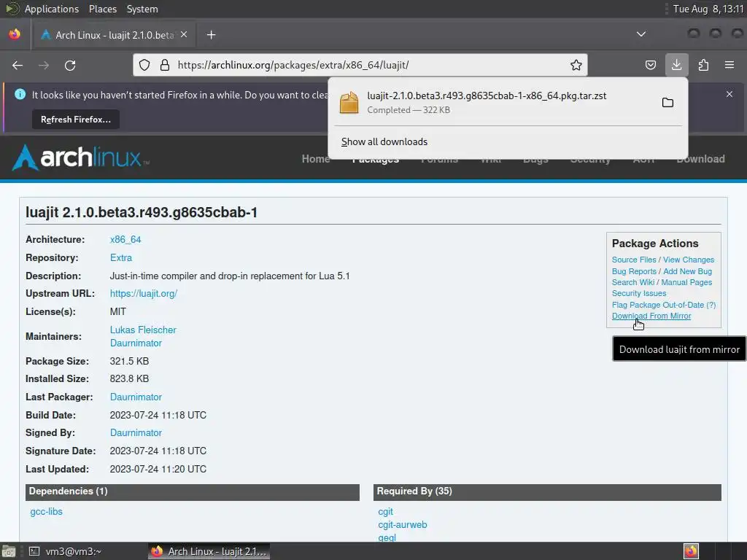Click the Firefox forward arrow button
Viewport: 747px width, 560px height.
pyautogui.click(x=44, y=65)
